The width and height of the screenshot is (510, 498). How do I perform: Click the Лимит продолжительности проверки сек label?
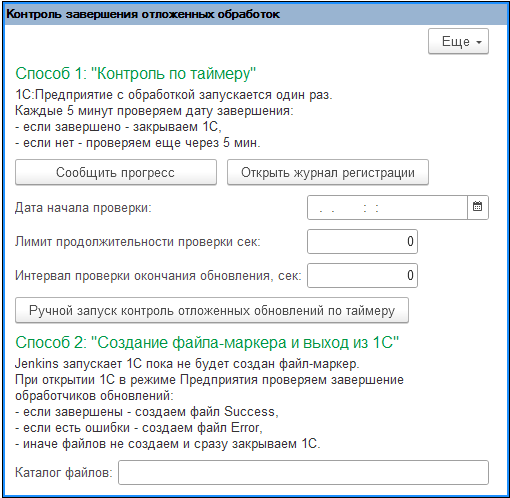click(x=138, y=242)
